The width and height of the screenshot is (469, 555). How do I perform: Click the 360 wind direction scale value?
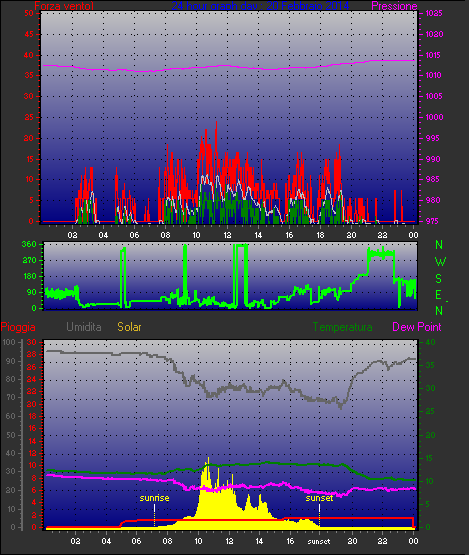pos(29,244)
